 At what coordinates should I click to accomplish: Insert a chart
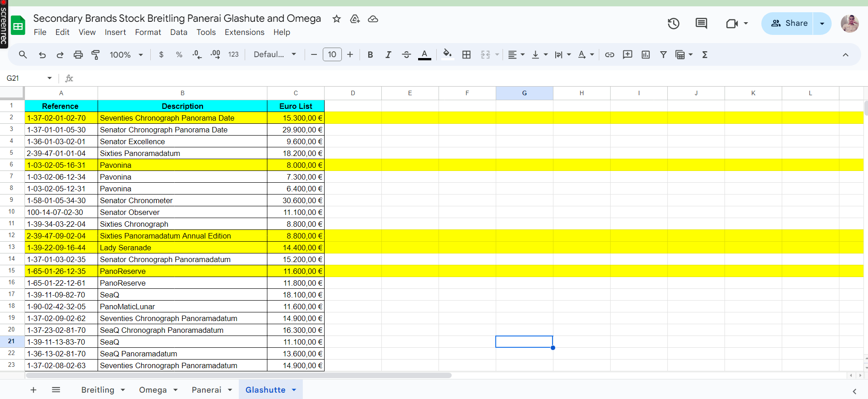click(646, 54)
